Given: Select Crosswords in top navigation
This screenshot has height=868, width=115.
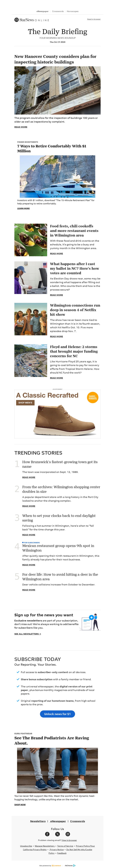Looking at the screenshot, I should 58,11.
